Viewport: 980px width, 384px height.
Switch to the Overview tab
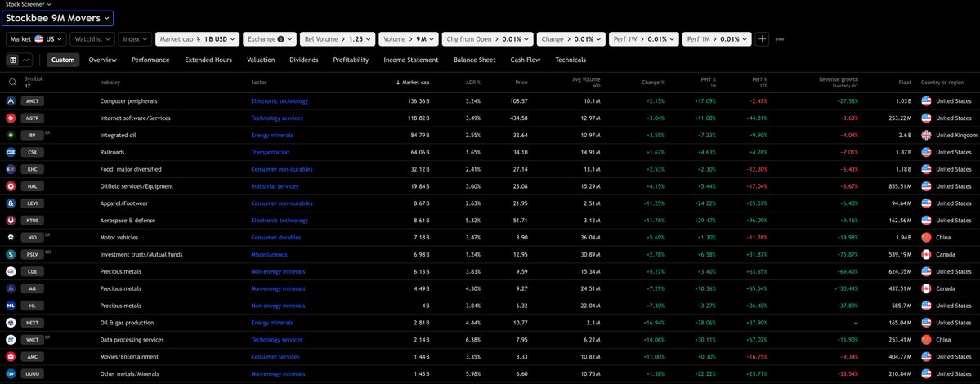pyautogui.click(x=102, y=60)
